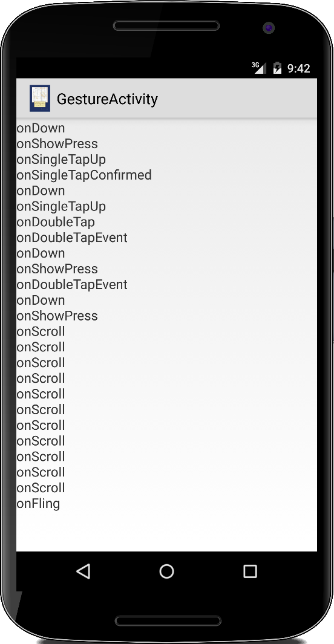Tap the Android home circle button
The image size is (334, 644).
(166, 571)
